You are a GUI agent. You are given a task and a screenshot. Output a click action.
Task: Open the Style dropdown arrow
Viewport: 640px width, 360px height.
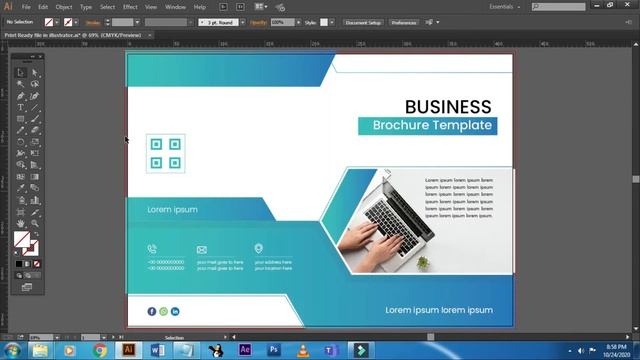point(332,22)
